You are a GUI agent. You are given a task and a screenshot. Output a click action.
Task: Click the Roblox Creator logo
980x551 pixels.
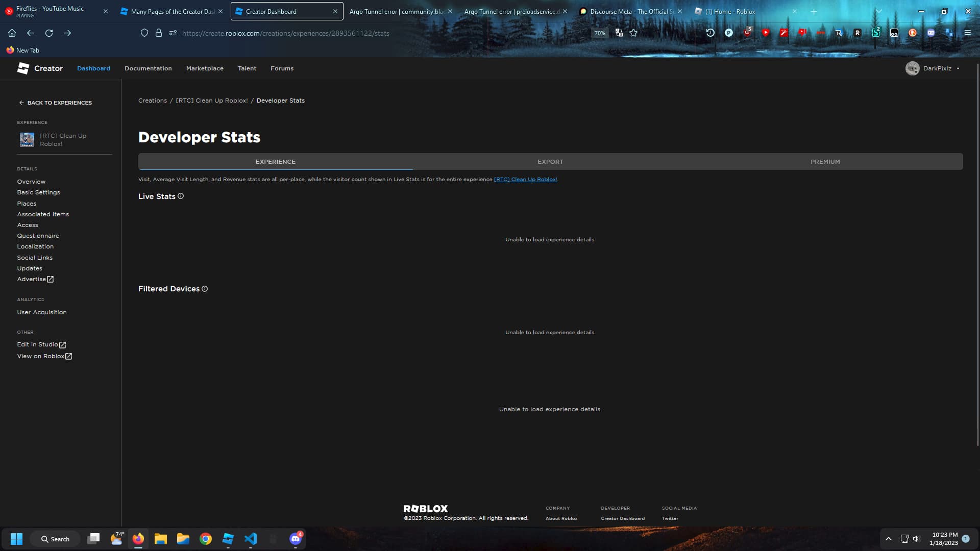pos(40,68)
